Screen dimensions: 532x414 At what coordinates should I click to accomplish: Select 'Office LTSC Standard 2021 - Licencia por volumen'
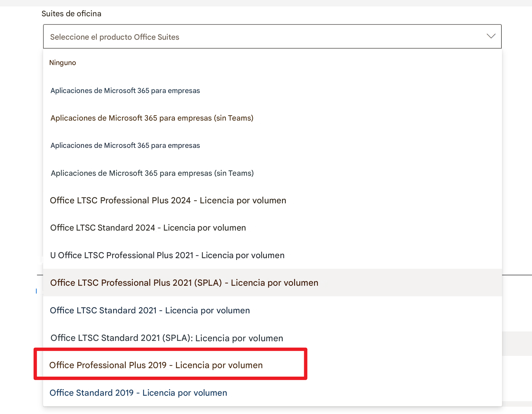(x=272, y=310)
